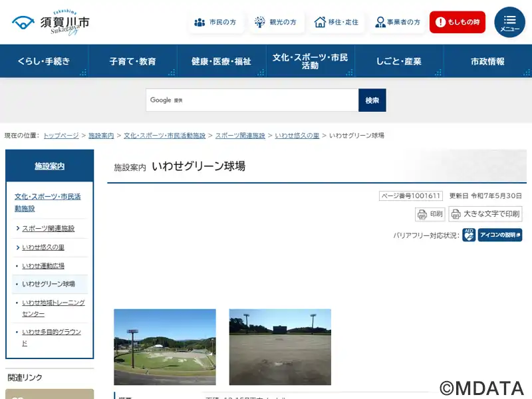The image size is (532, 399).
Task: Expand the くらし・手続き navigation menu
Action: point(44,61)
